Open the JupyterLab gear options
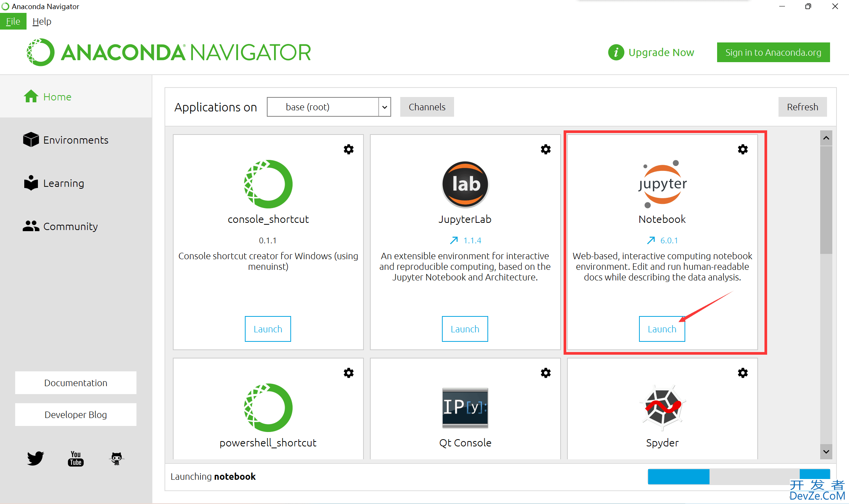 click(x=546, y=149)
